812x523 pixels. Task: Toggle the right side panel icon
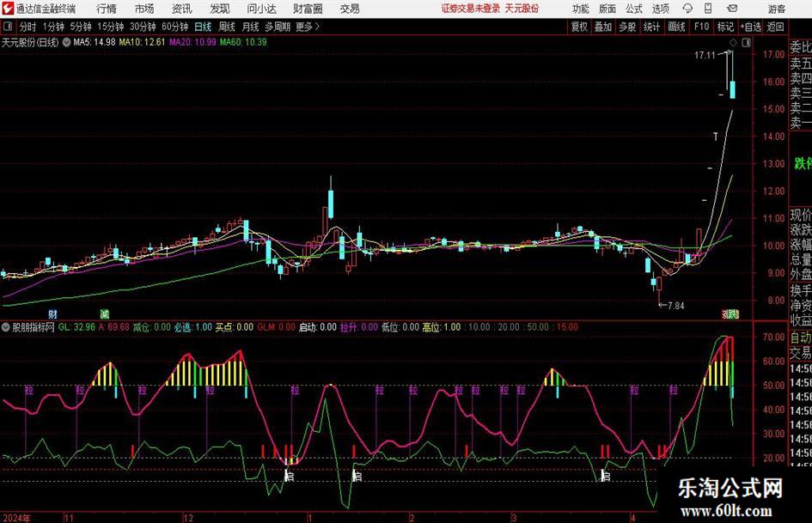click(746, 42)
